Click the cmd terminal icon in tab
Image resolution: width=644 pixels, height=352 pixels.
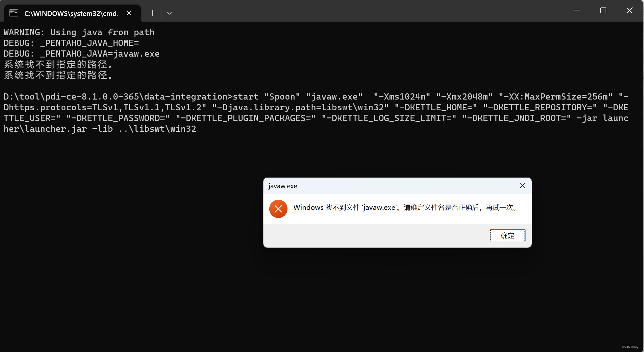[x=13, y=13]
